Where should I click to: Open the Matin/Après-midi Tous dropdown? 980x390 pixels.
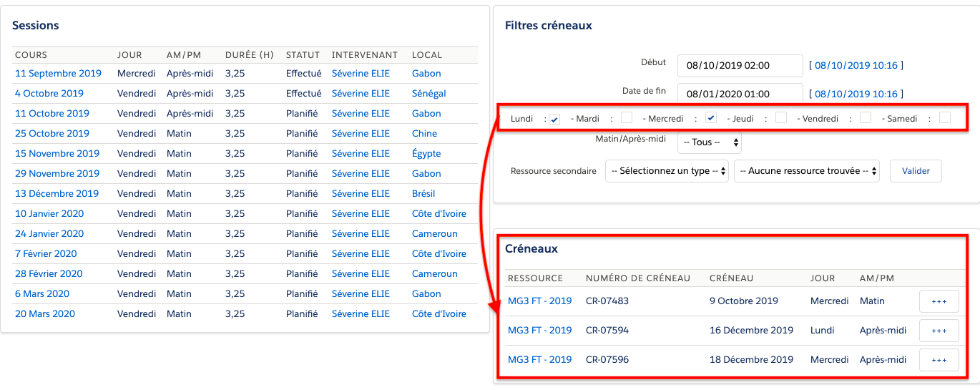(710, 142)
